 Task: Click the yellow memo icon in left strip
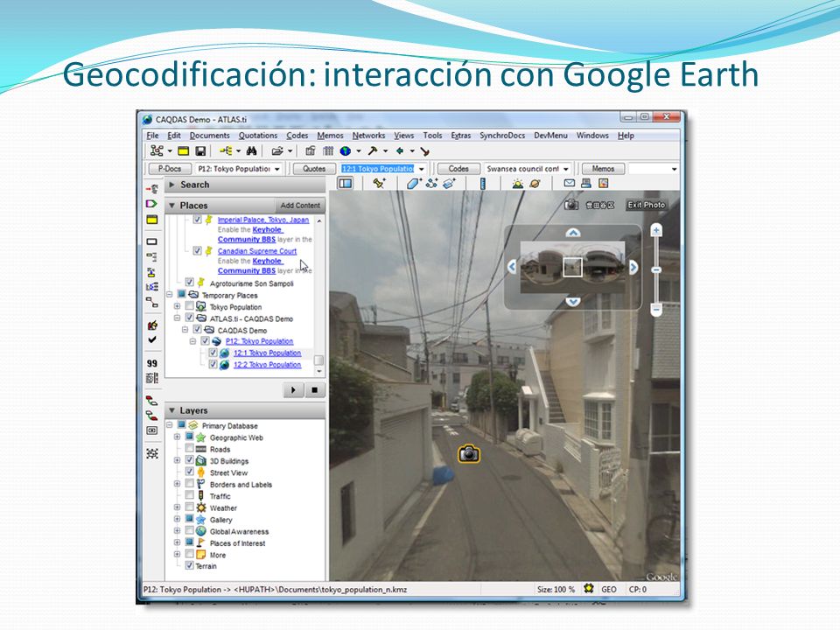(152, 220)
